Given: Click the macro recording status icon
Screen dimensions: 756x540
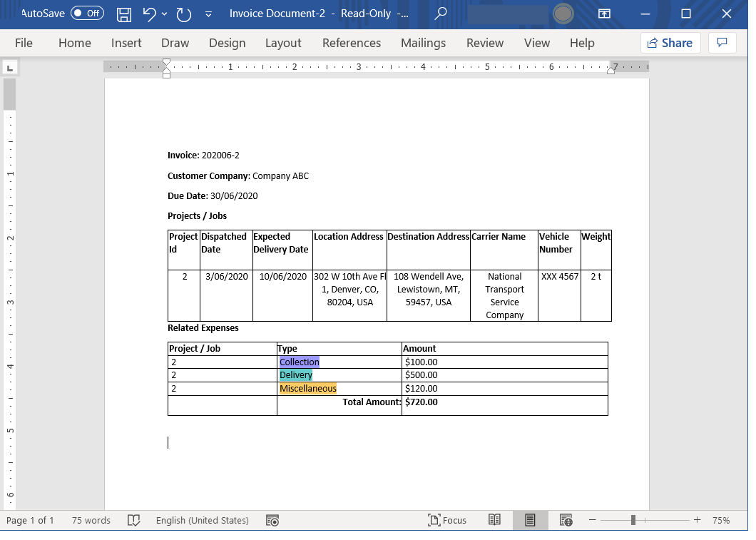Looking at the screenshot, I should 272,520.
